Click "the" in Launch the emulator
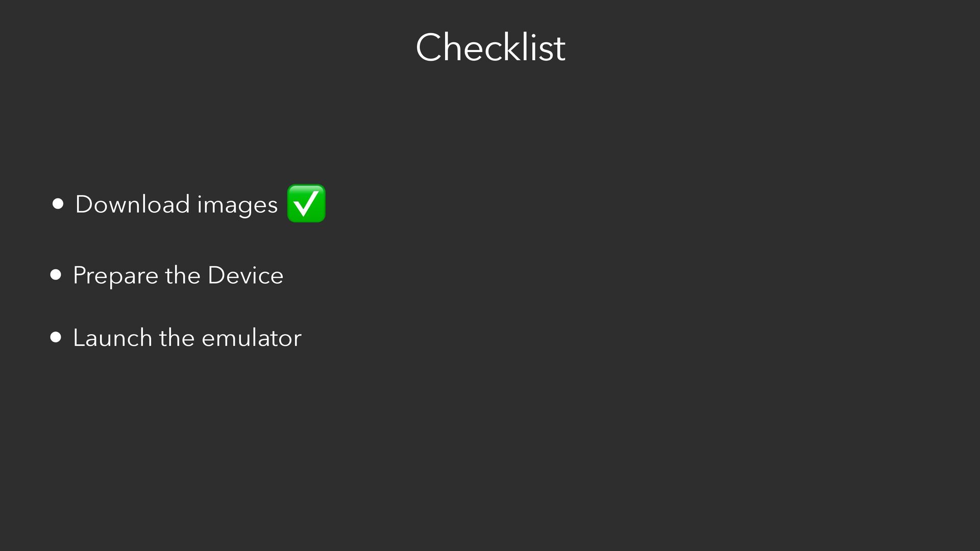The height and width of the screenshot is (551, 980). click(177, 338)
